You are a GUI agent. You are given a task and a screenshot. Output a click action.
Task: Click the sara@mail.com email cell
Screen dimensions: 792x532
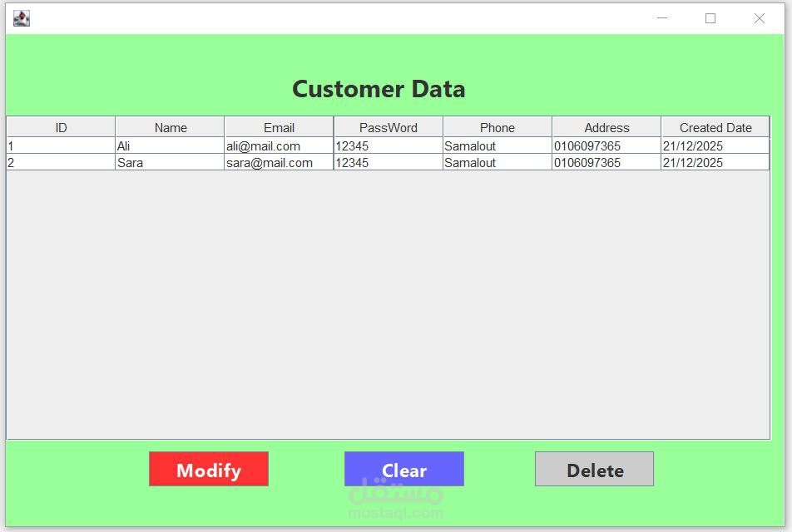tap(279, 163)
